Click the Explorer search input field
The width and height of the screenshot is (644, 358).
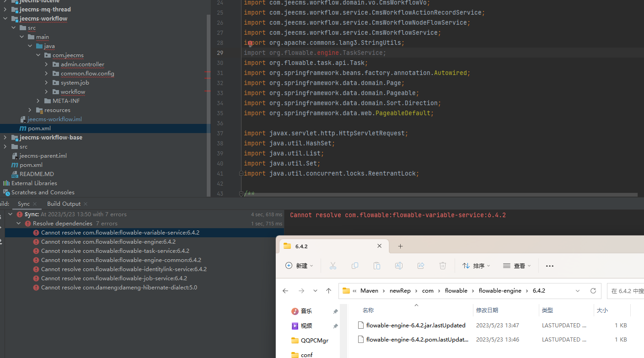626,291
